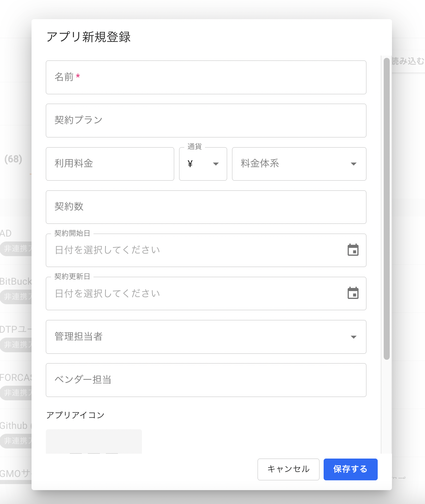The height and width of the screenshot is (504, 425).
Task: Expand the 管理担当者 dropdown
Action: (206, 337)
